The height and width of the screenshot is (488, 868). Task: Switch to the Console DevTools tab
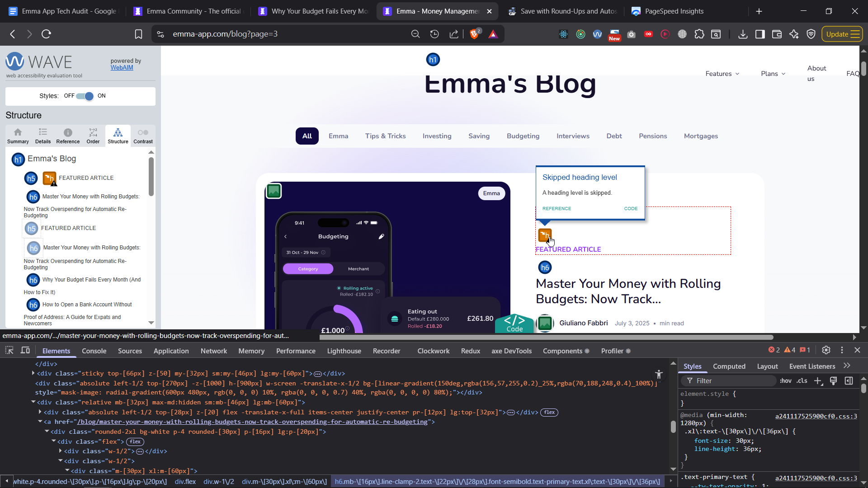coord(94,351)
